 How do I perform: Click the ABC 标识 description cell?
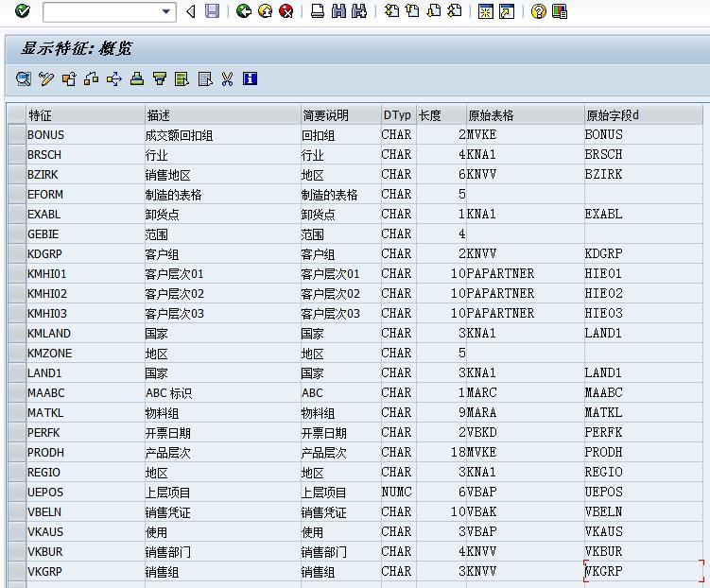tap(222, 393)
